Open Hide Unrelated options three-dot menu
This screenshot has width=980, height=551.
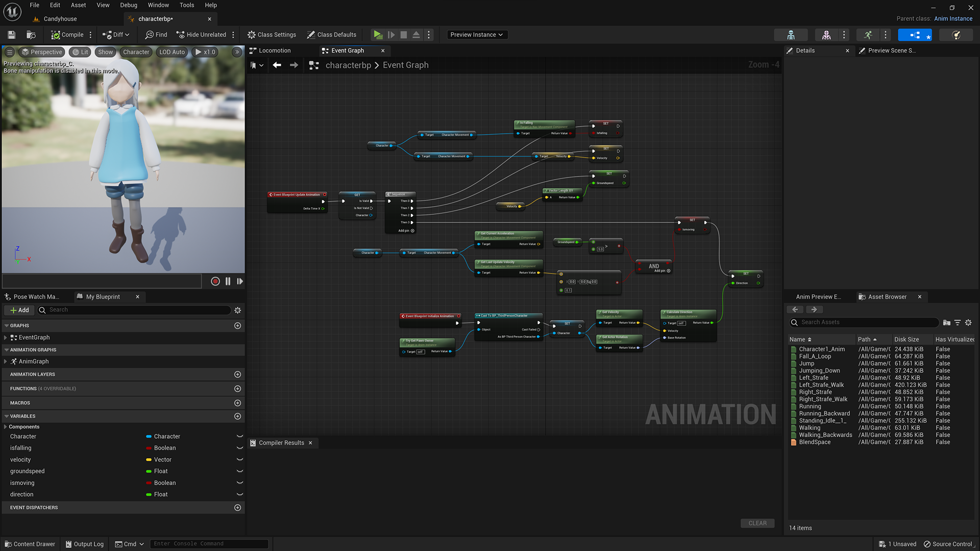point(233,35)
